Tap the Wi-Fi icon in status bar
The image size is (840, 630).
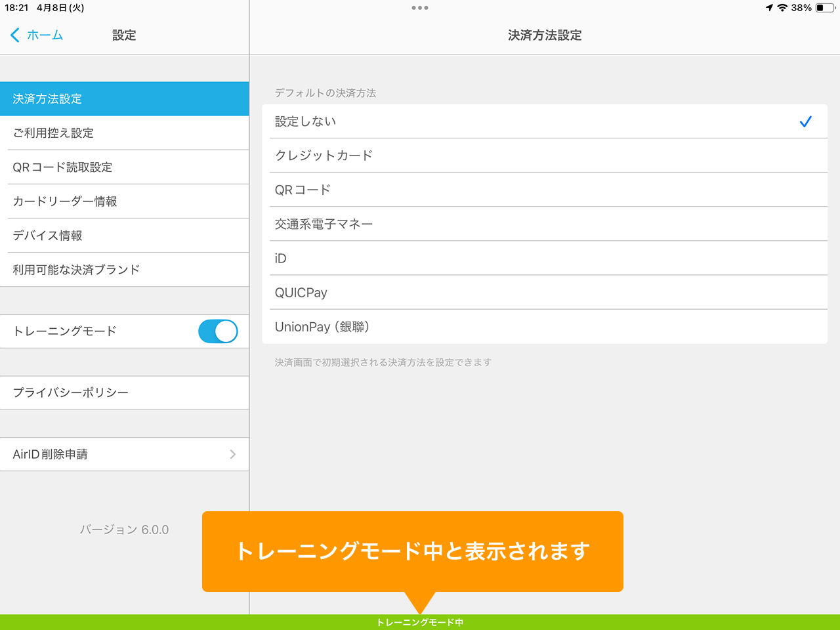pyautogui.click(x=782, y=8)
